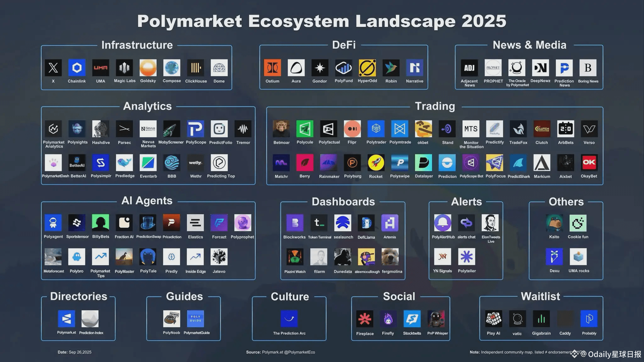Select the ElonTweets Live portrait thumbnail
This screenshot has width=644, height=362.
point(490,223)
